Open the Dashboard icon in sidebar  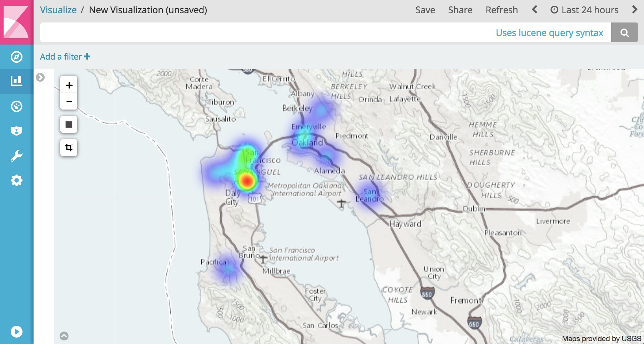pyautogui.click(x=16, y=106)
